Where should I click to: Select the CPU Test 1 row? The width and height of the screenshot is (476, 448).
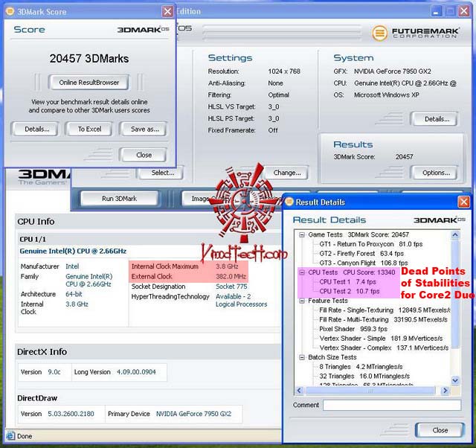(x=347, y=282)
